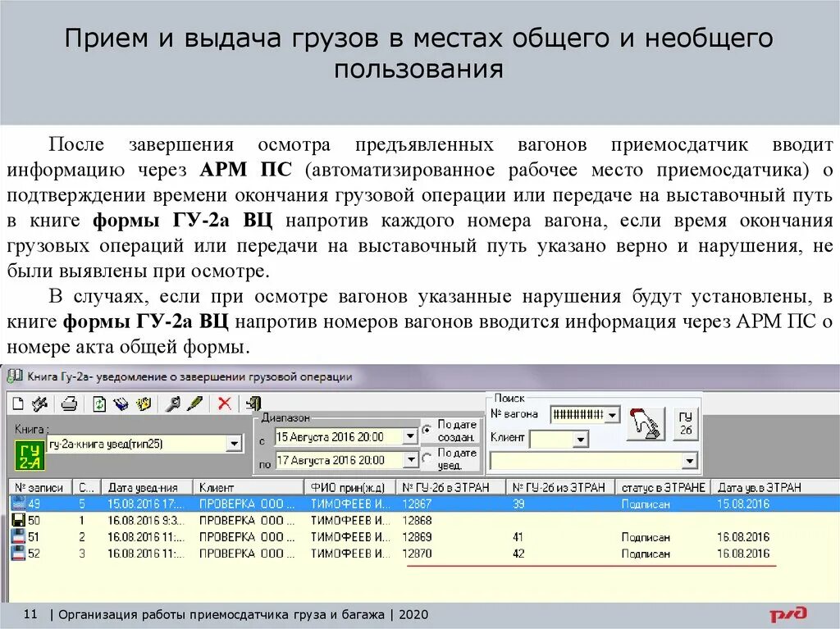Click the № вагона input field
The width and height of the screenshot is (840, 629).
click(x=578, y=415)
